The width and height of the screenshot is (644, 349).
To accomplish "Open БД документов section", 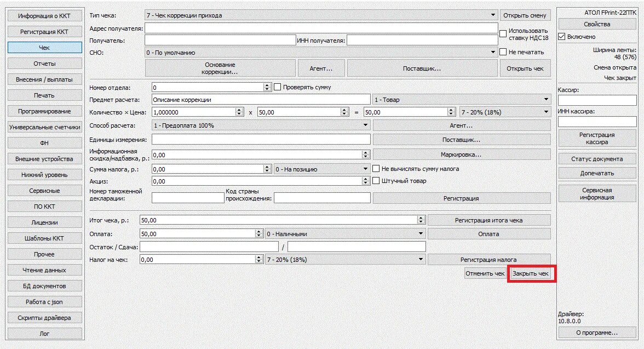I will 44,286.
